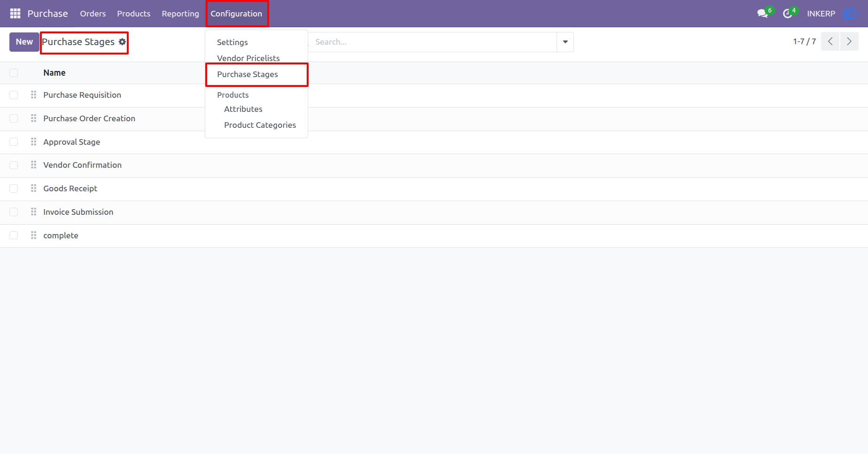Tick the select-all checkbox in header
This screenshot has width=868, height=454.
tap(14, 73)
